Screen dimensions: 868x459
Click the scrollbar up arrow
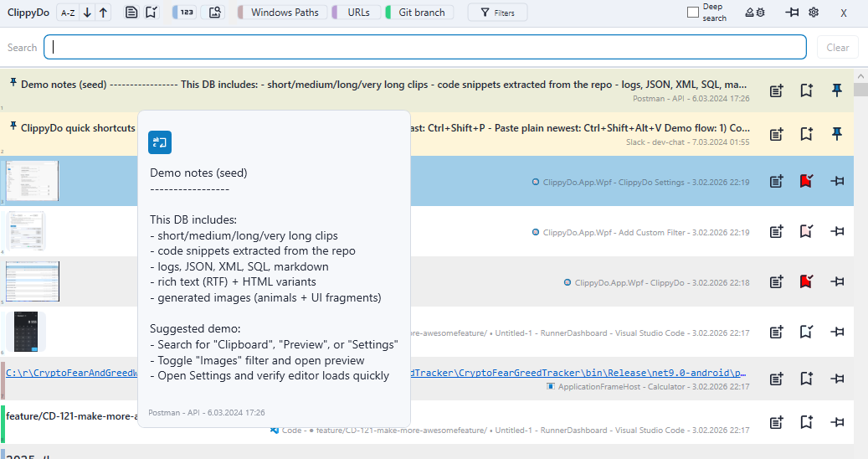pos(860,75)
